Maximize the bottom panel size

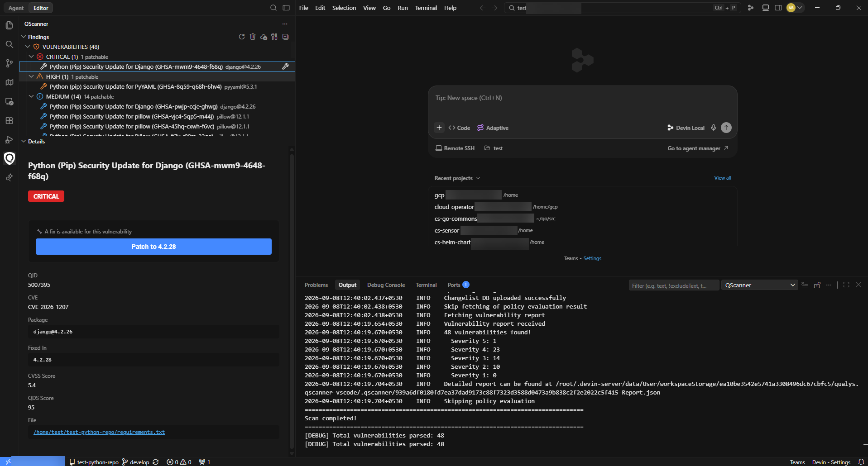[x=846, y=285]
